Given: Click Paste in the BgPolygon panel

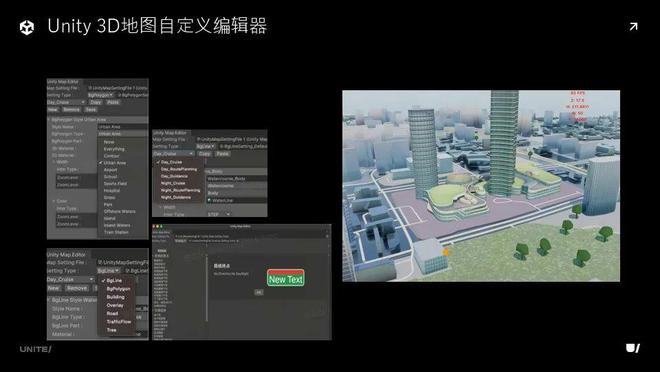Looking at the screenshot, I should click(x=113, y=102).
